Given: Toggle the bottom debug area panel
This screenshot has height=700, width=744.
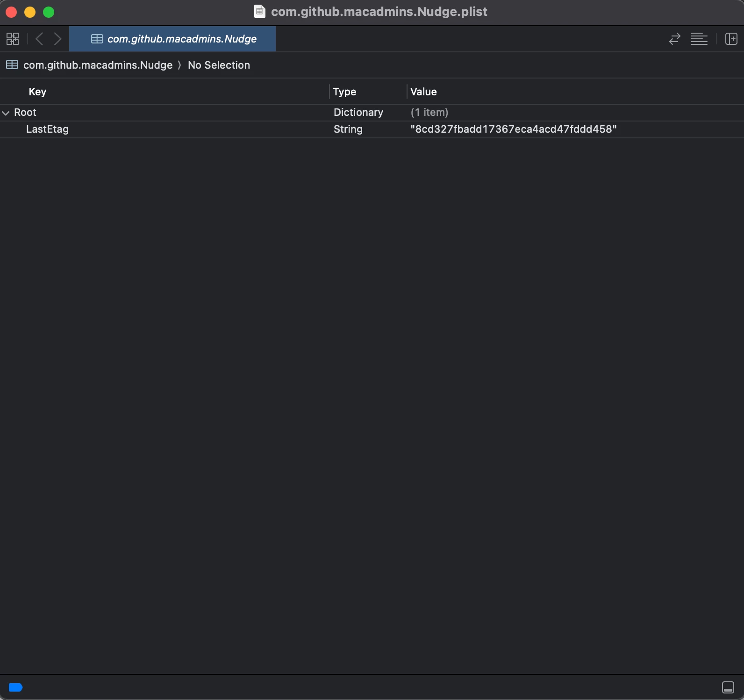Looking at the screenshot, I should tap(728, 687).
